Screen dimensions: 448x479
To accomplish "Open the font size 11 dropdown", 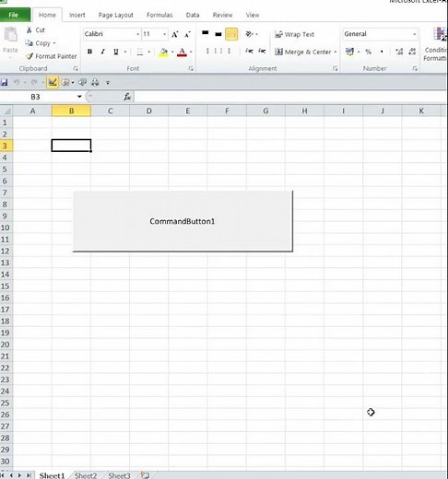I will point(165,34).
